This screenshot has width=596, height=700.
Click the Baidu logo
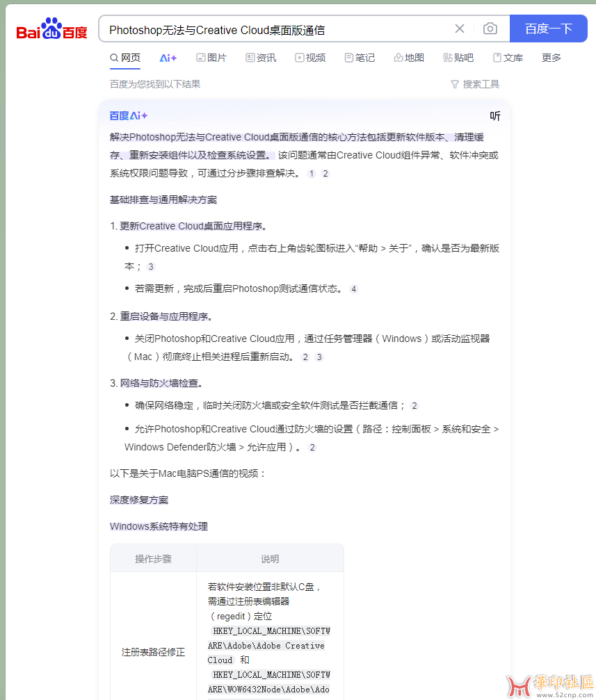click(x=52, y=29)
